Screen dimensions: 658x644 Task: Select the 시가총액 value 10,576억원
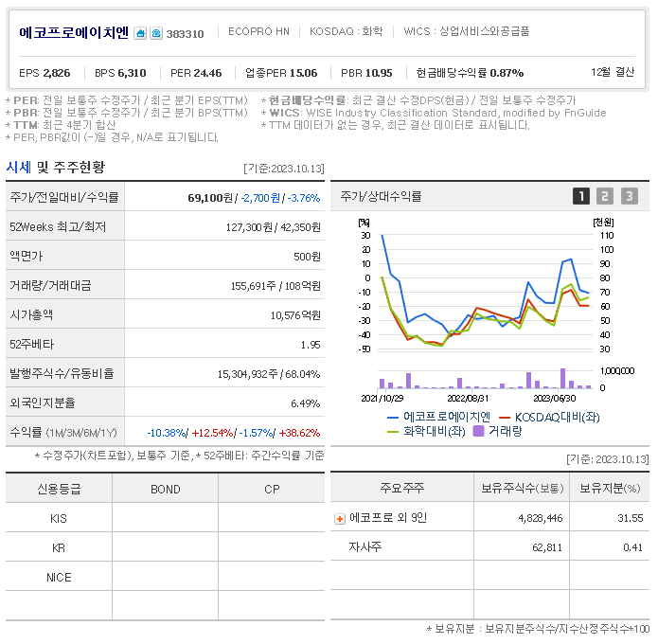tap(295, 315)
